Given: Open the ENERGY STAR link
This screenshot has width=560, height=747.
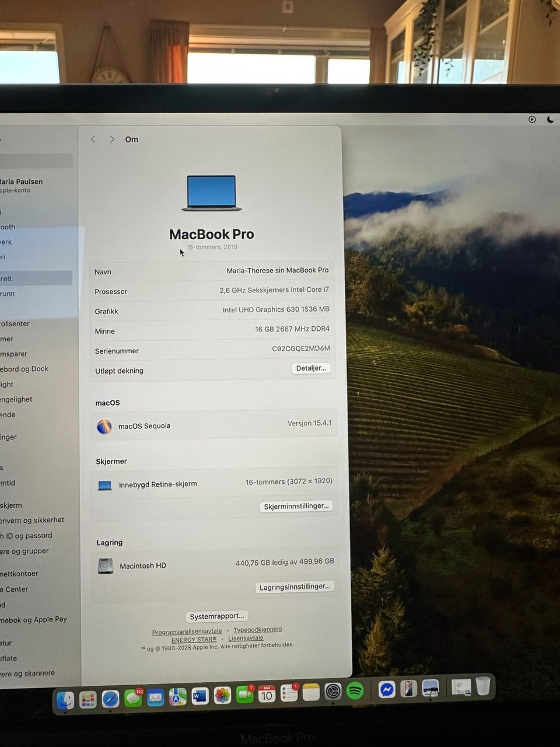Looking at the screenshot, I should (194, 640).
